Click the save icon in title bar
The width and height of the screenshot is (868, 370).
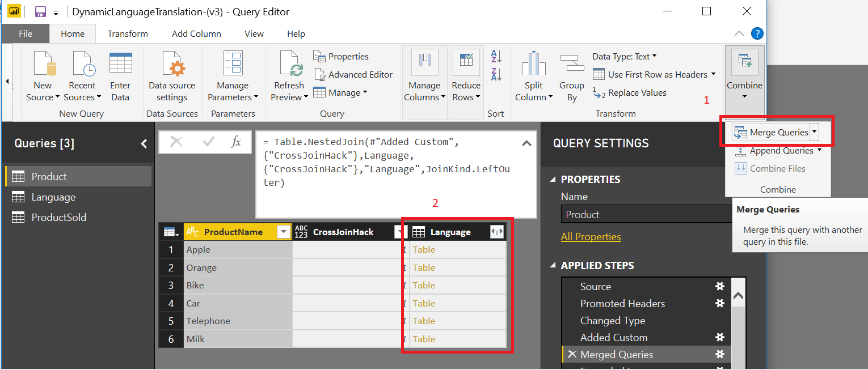click(x=40, y=11)
